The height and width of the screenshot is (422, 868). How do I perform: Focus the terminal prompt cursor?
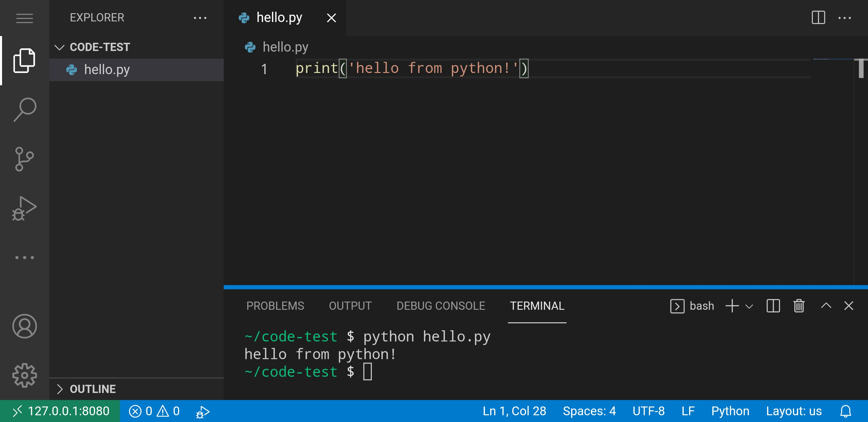(x=367, y=372)
